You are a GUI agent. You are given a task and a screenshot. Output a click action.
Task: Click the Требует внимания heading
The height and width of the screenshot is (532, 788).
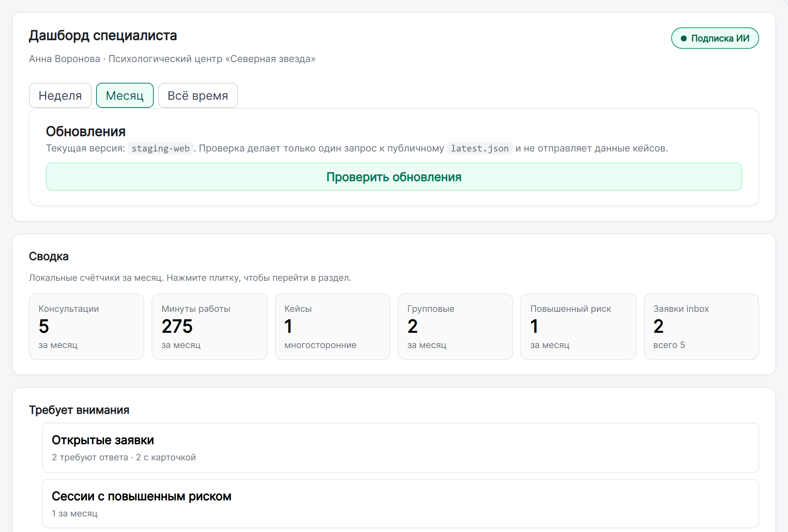pos(79,410)
